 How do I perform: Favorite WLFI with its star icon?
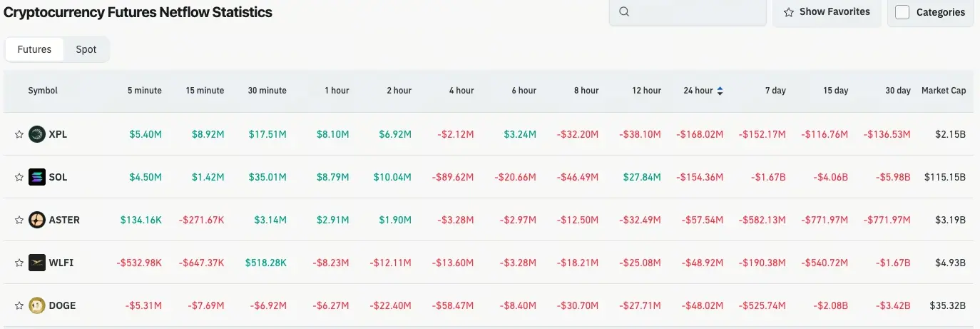click(19, 263)
